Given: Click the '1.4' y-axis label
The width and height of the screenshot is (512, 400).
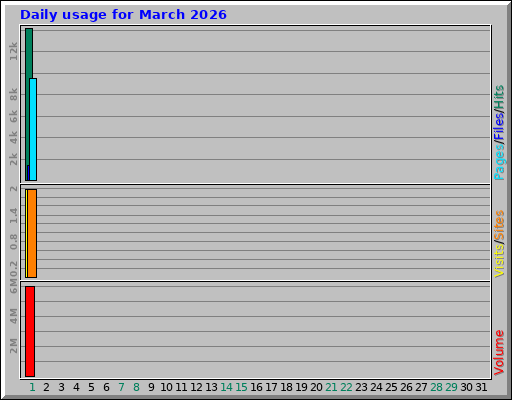Looking at the screenshot, I should pyautogui.click(x=13, y=216).
